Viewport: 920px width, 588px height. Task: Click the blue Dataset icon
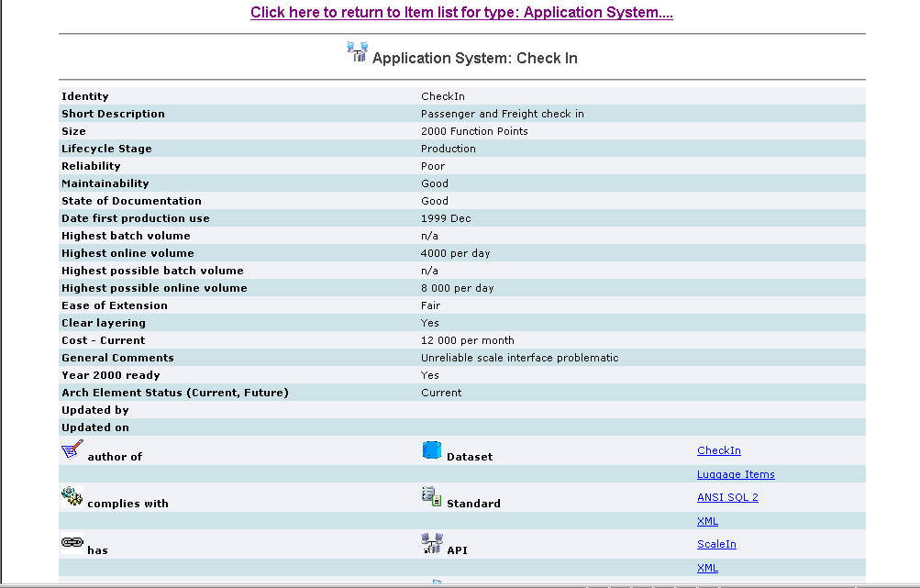(432, 450)
